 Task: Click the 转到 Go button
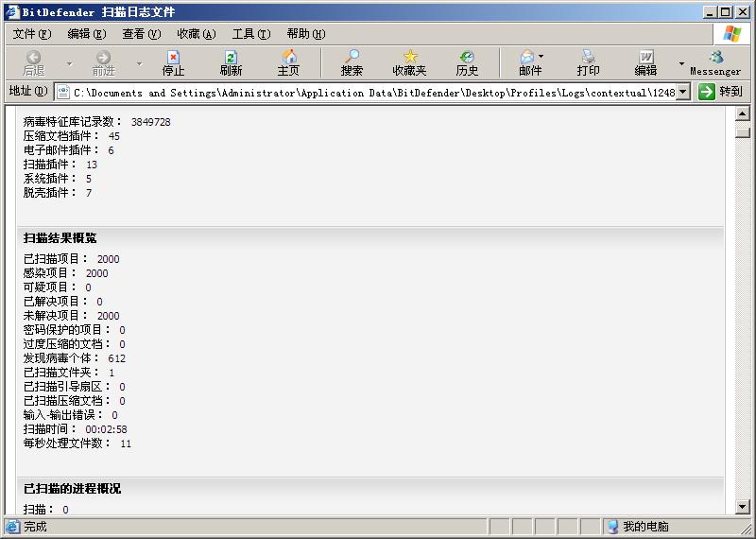[x=722, y=91]
